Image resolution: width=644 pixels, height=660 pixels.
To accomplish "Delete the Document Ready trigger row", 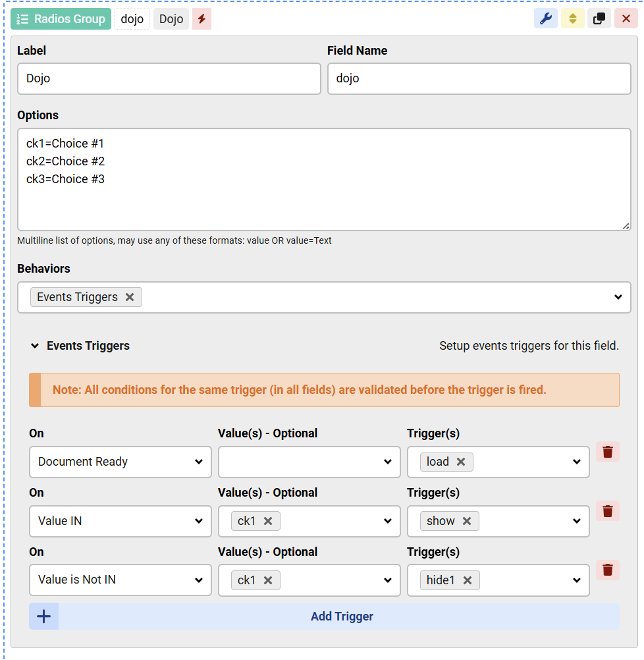I will click(x=607, y=452).
